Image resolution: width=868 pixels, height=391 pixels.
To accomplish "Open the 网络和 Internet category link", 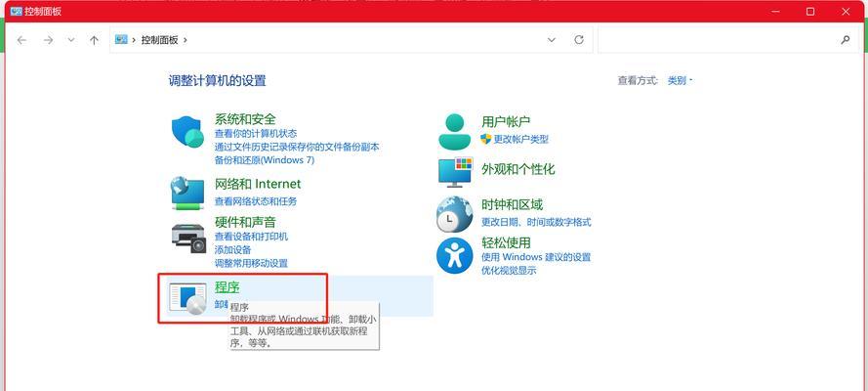I will click(x=258, y=184).
